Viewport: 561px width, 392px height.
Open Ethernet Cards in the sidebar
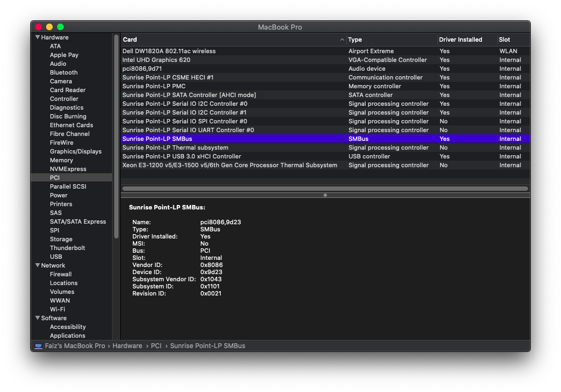(71, 125)
